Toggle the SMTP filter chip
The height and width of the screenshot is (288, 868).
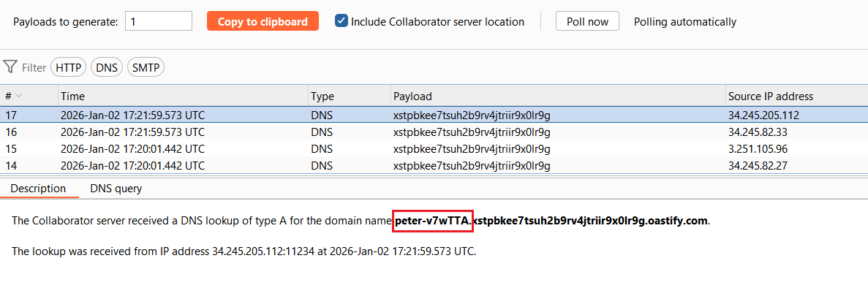(146, 67)
